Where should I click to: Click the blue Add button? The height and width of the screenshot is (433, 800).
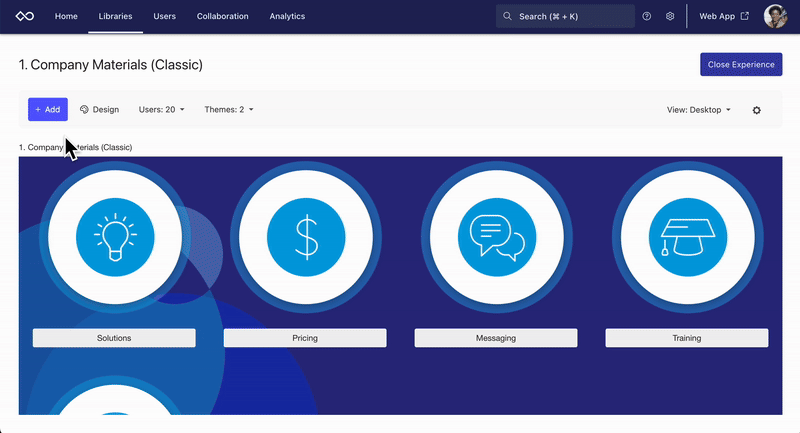click(x=48, y=109)
